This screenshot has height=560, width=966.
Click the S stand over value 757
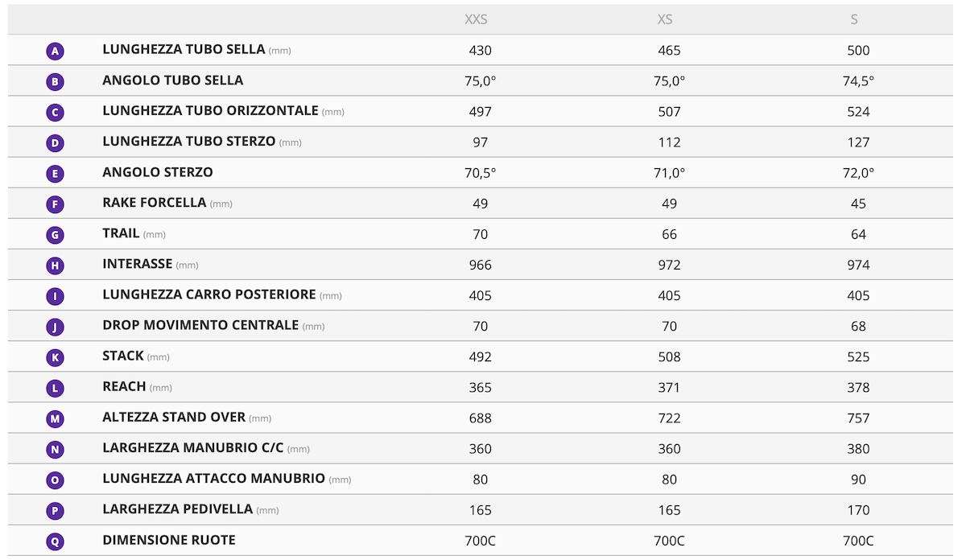[x=858, y=418]
